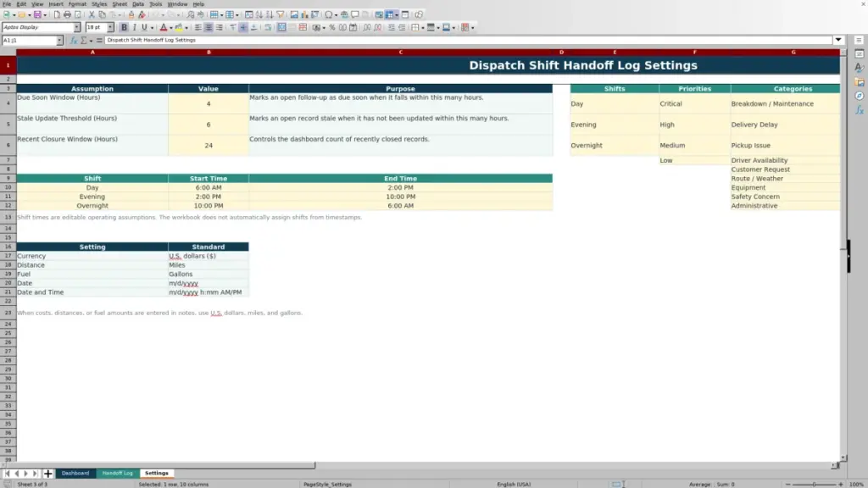
Task: Adjust the zoom slider in the status bar
Action: pyautogui.click(x=814, y=484)
